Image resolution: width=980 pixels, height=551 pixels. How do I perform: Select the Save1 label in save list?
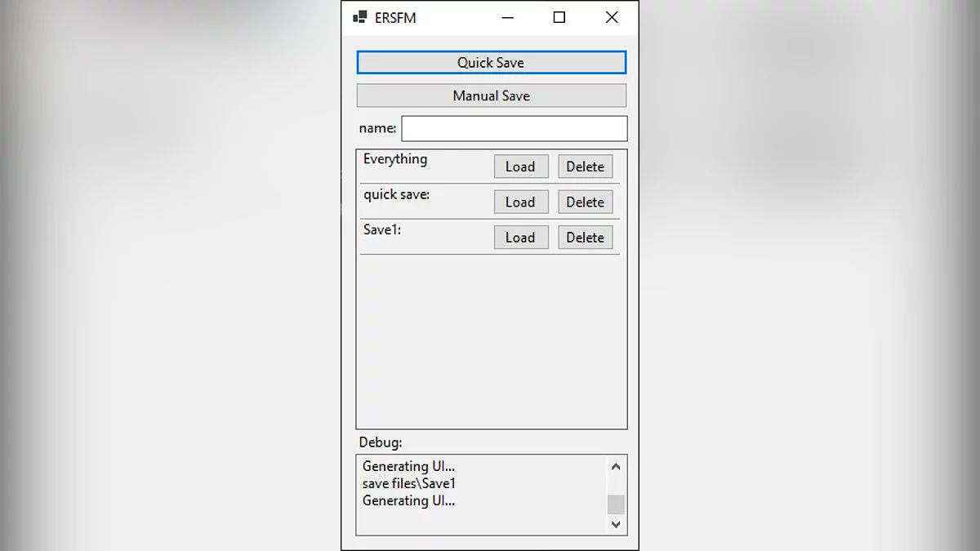point(382,230)
